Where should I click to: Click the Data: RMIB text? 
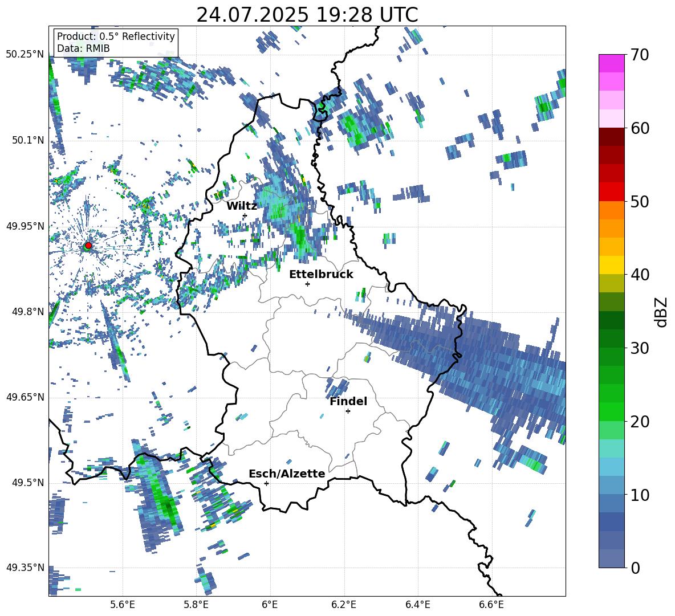83,48
